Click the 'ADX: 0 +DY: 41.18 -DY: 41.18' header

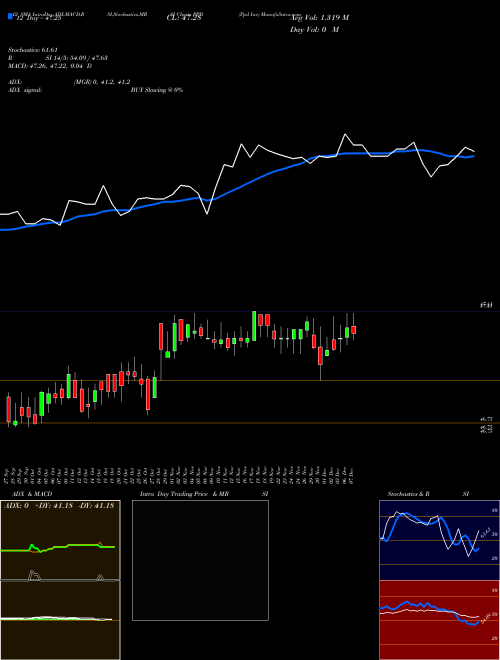[59, 506]
